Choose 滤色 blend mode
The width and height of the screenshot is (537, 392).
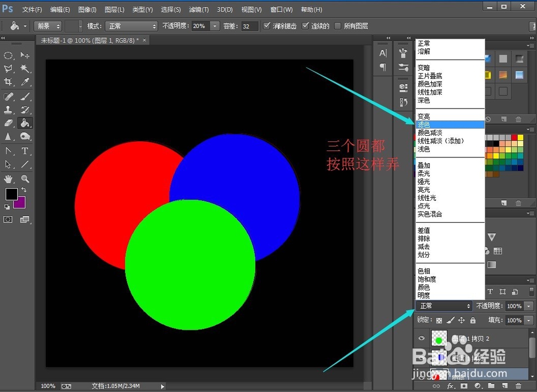coord(450,125)
